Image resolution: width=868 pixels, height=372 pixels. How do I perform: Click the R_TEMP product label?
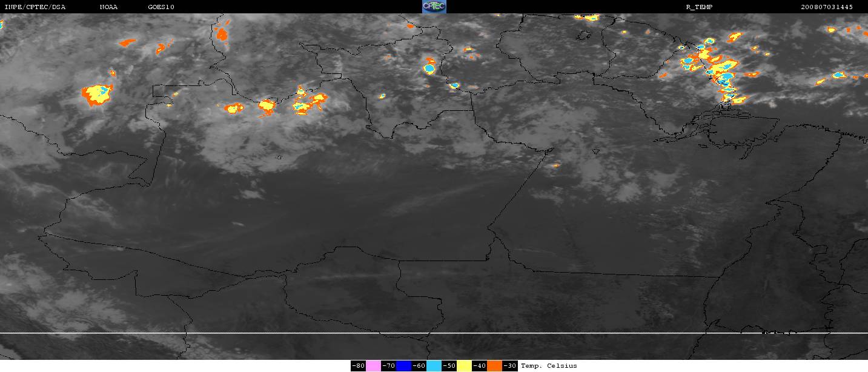(698, 7)
